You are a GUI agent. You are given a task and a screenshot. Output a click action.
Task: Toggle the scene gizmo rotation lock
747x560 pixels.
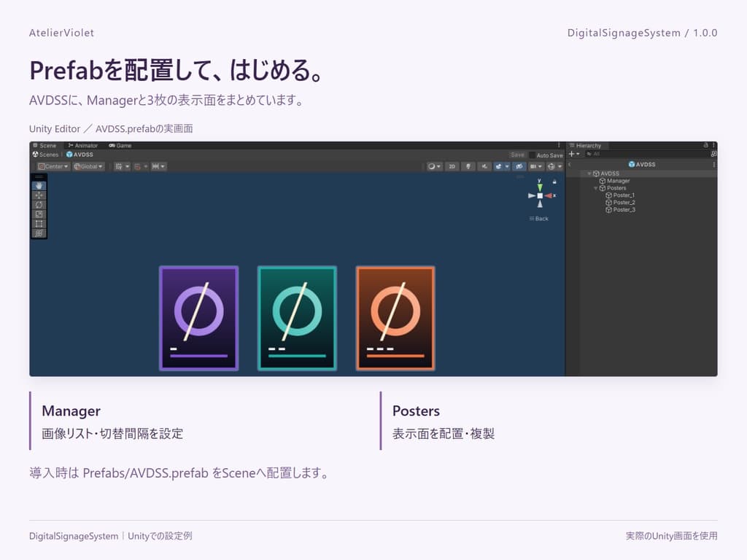click(554, 182)
